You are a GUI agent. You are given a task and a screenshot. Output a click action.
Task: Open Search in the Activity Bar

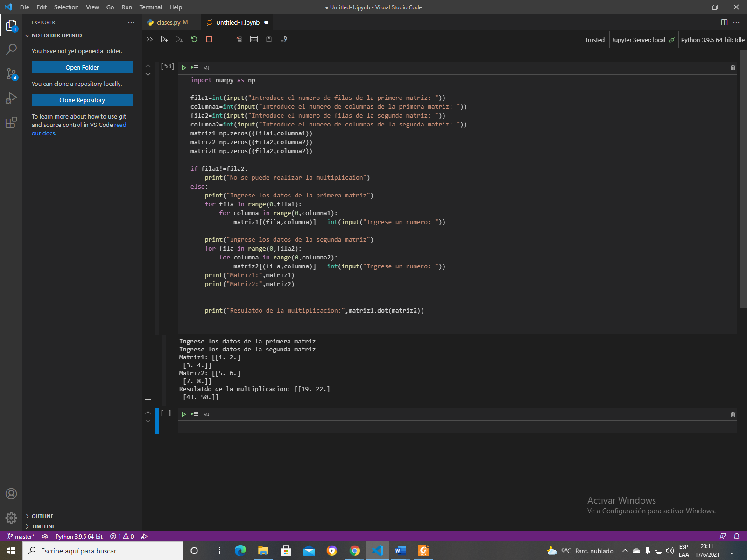click(11, 49)
